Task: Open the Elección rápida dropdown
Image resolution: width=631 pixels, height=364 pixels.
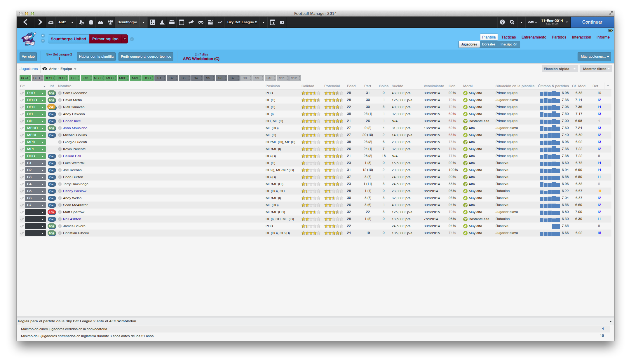Action: pyautogui.click(x=575, y=69)
